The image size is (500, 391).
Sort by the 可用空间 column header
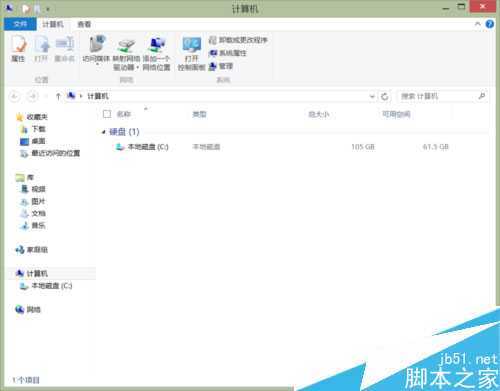pyautogui.click(x=396, y=114)
